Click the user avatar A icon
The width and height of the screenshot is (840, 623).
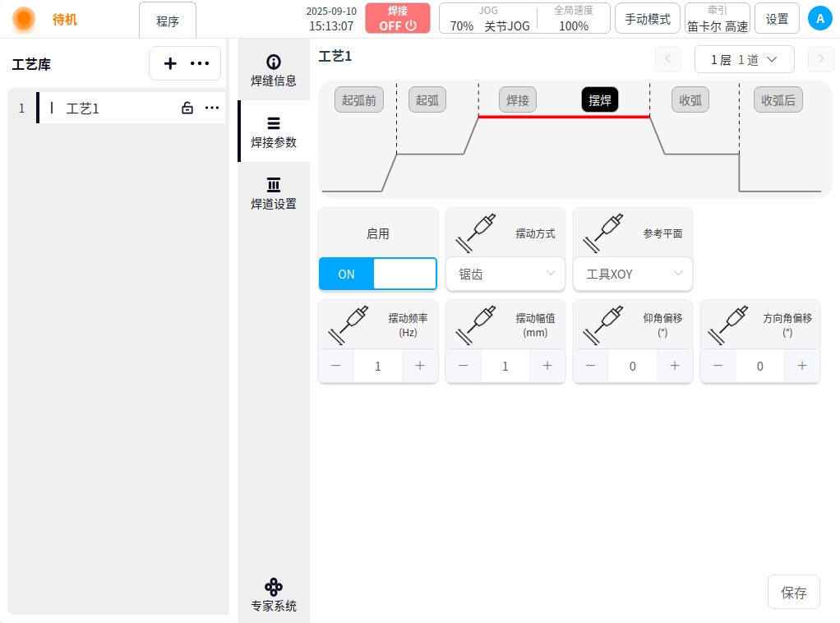[819, 18]
